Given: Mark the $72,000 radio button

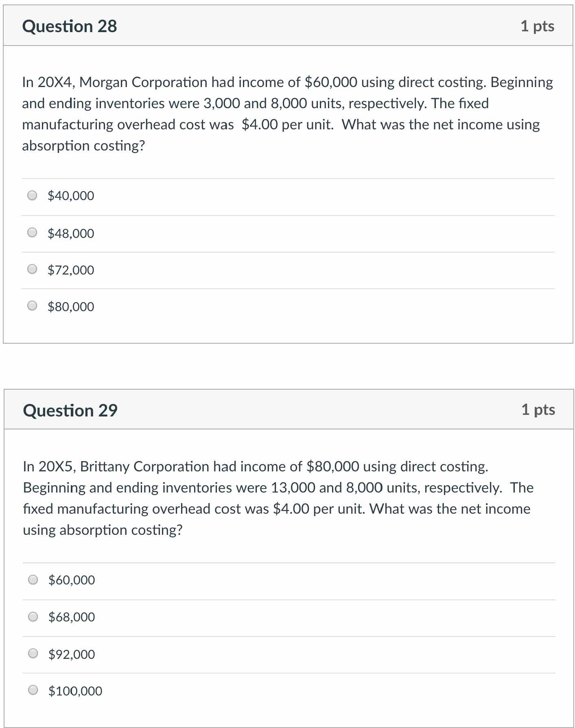Looking at the screenshot, I should [33, 269].
